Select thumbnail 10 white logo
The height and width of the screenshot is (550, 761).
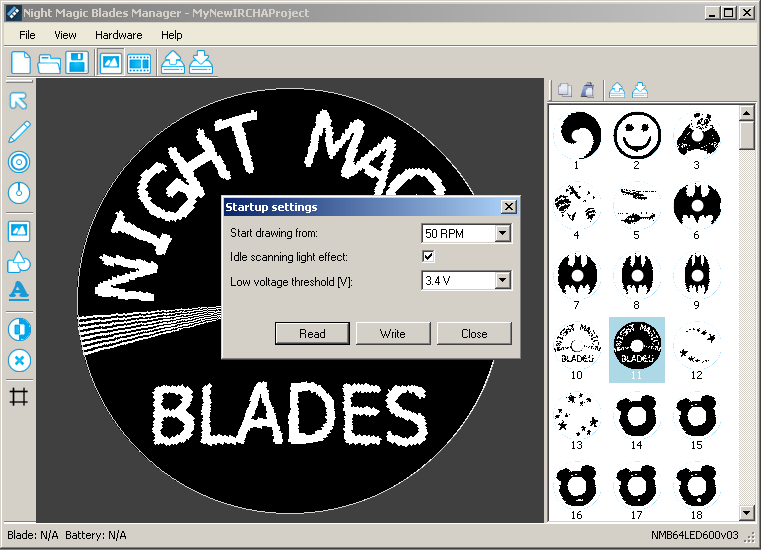coord(577,350)
